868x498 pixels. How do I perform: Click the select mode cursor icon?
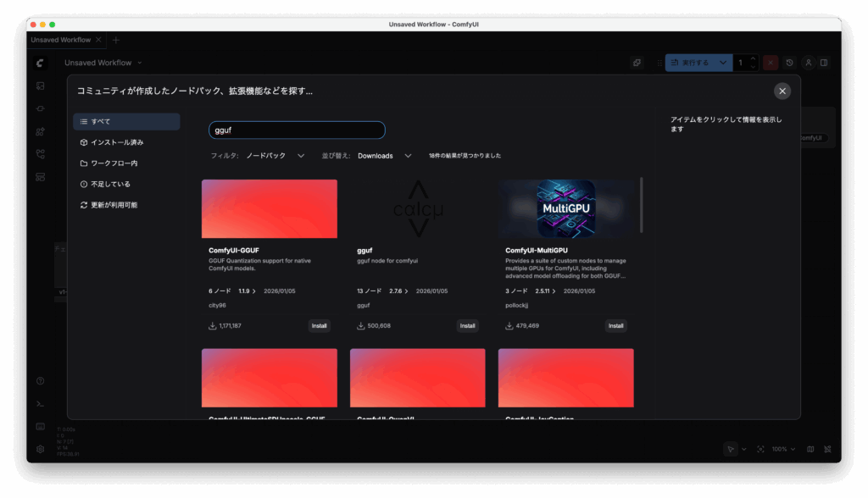click(729, 449)
